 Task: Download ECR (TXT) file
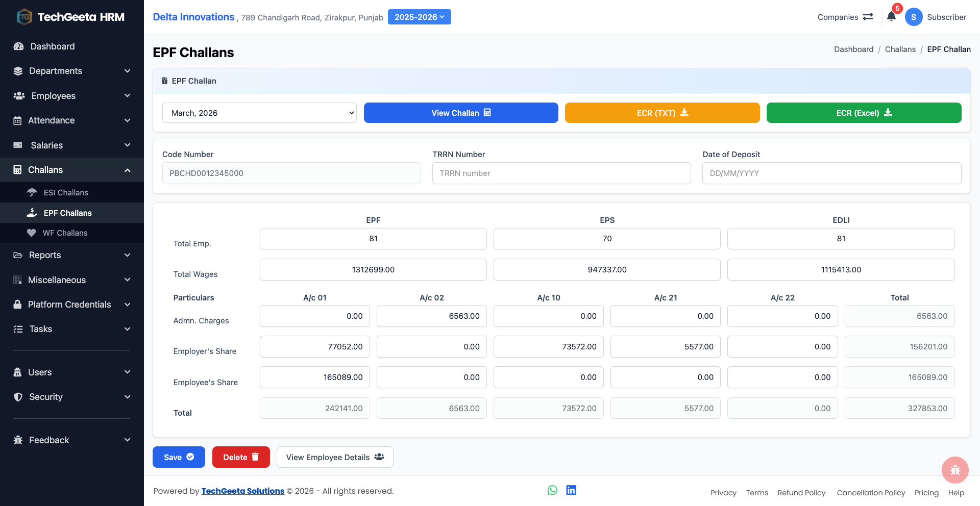(662, 113)
